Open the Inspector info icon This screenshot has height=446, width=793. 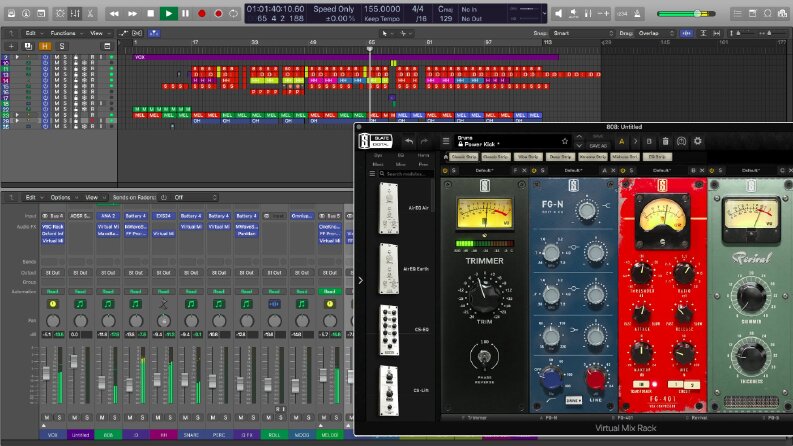click(26, 14)
